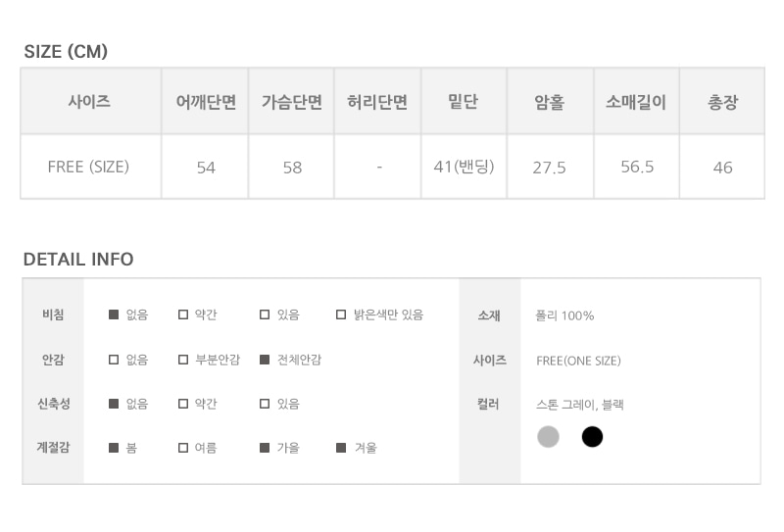Toggle the 밝은색만 있음 checkbox
Image resolution: width=784 pixels, height=532 pixels.
click(x=341, y=314)
